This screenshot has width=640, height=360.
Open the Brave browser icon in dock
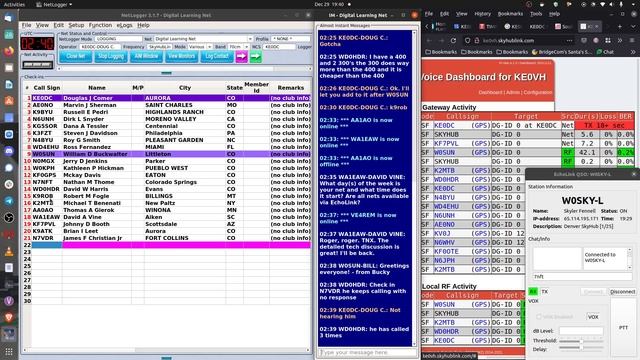[9, 317]
